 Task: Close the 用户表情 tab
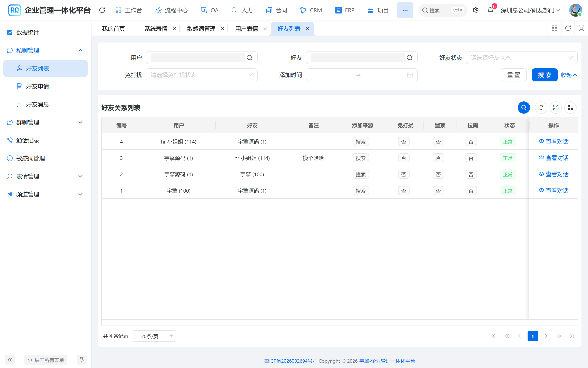coord(265,29)
